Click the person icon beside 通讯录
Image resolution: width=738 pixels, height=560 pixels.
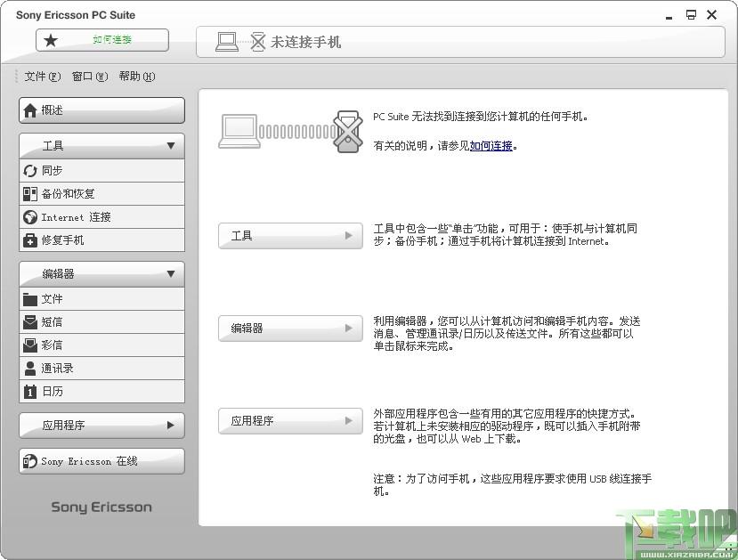(x=29, y=369)
